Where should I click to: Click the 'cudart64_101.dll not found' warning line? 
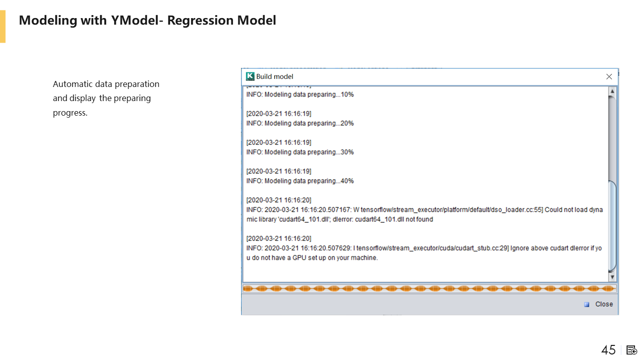(x=340, y=219)
